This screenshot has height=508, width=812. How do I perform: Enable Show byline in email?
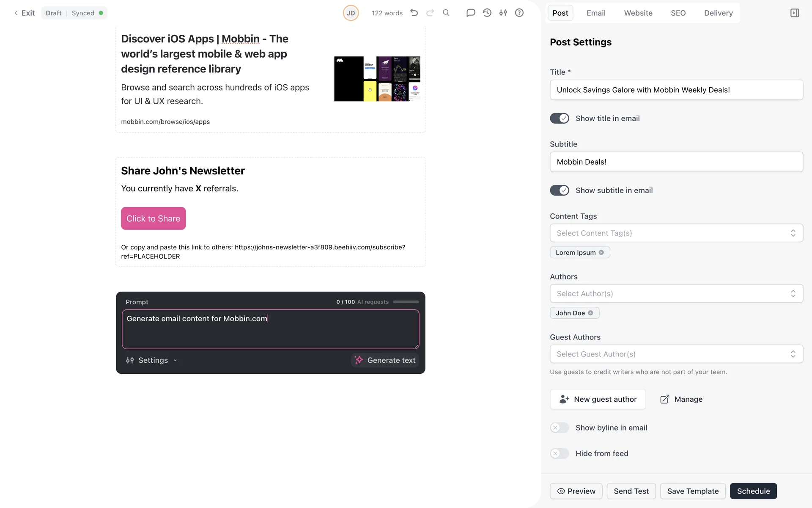tap(560, 428)
